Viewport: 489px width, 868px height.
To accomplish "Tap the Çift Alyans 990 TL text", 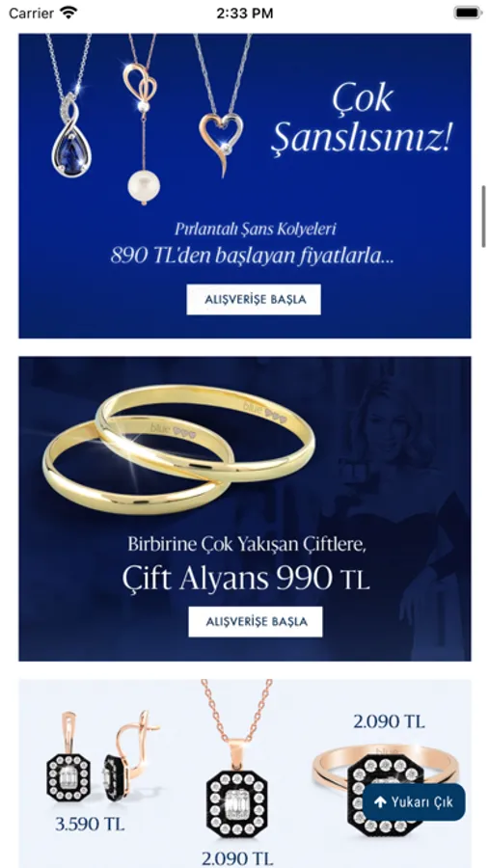I will [245, 579].
